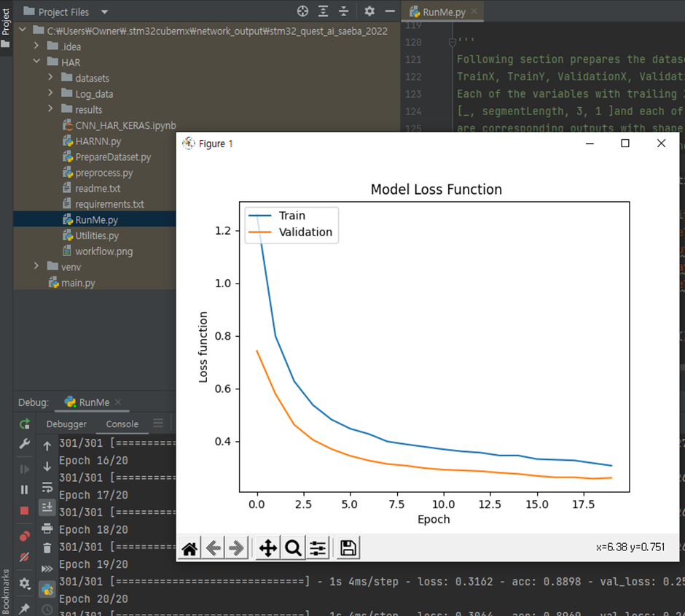Click Select Opened File target icon
This screenshot has width=685, height=616.
pos(302,12)
